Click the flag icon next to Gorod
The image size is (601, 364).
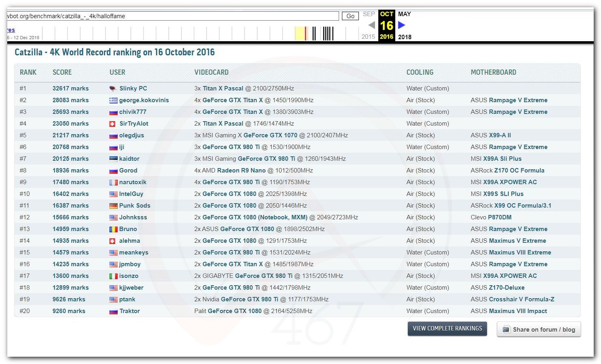tap(113, 170)
